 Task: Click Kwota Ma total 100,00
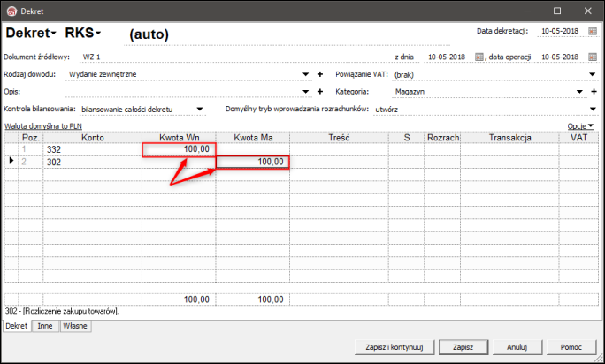click(253, 300)
